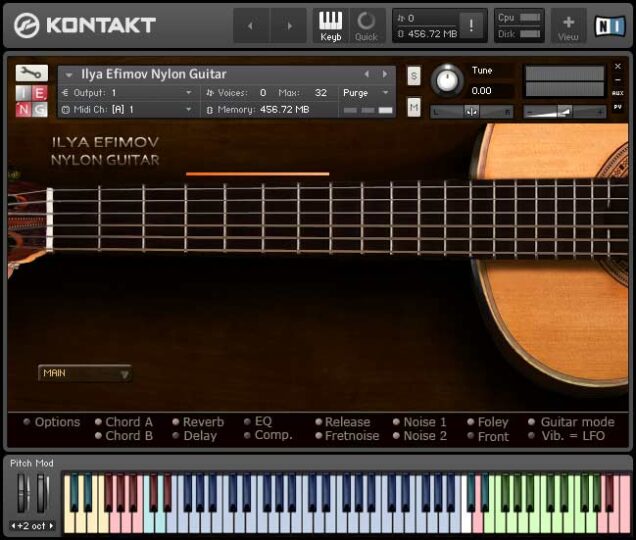The width and height of the screenshot is (636, 540).
Task: Open the View menu plus icon
Action: (x=568, y=26)
